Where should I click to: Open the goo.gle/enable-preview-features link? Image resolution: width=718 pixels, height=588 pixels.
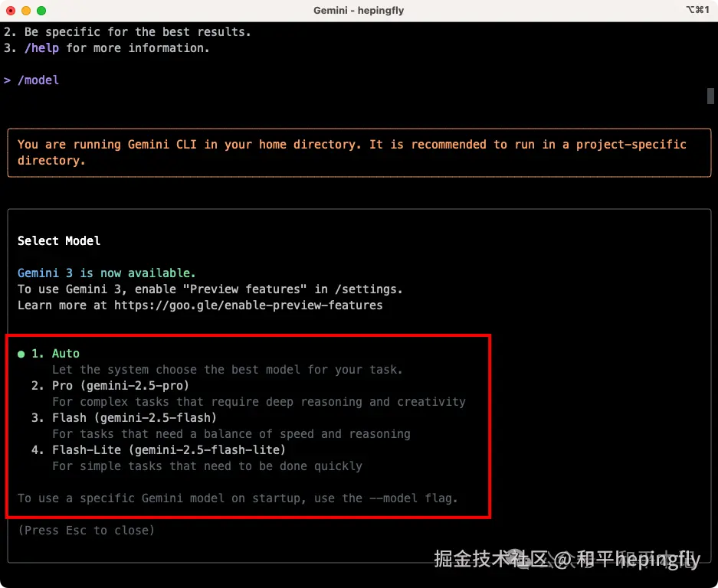[248, 305]
